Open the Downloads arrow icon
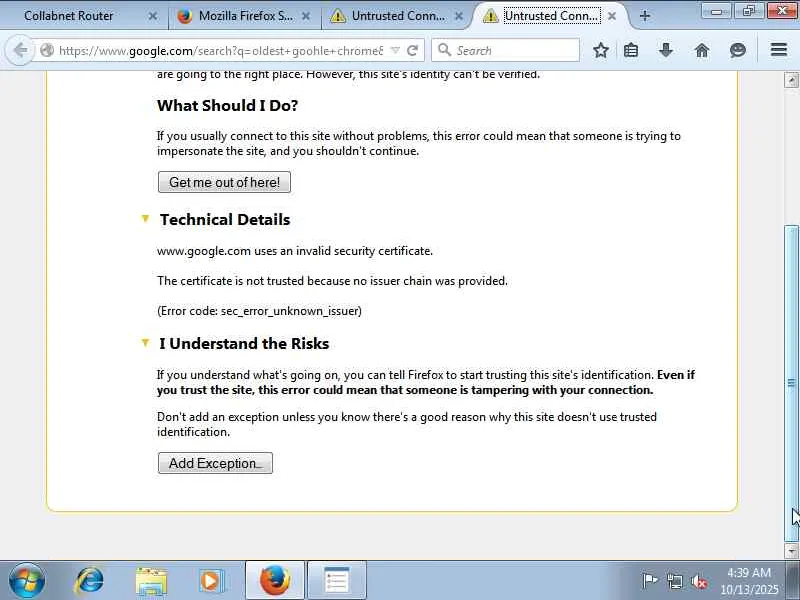This screenshot has height=600, width=800. [x=666, y=50]
